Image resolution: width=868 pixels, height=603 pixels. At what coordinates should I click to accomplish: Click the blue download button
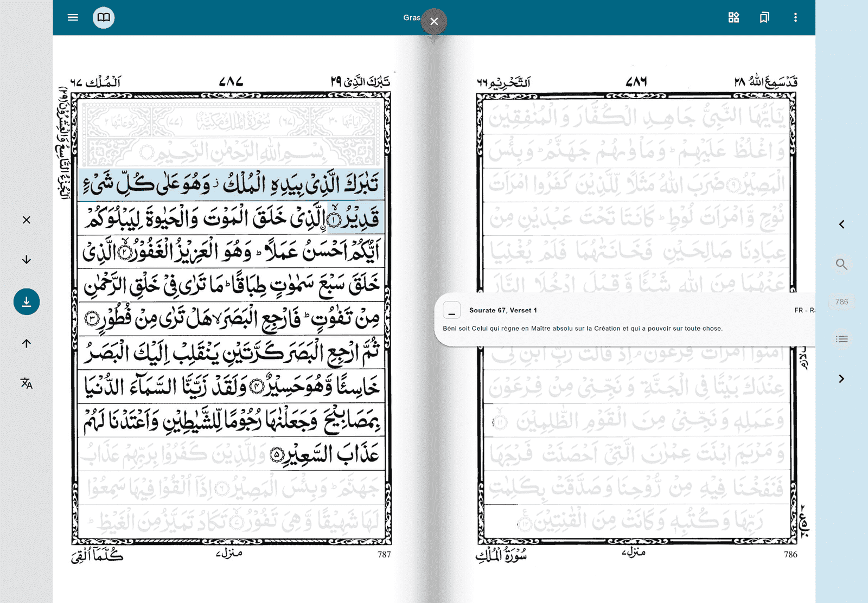[27, 301]
